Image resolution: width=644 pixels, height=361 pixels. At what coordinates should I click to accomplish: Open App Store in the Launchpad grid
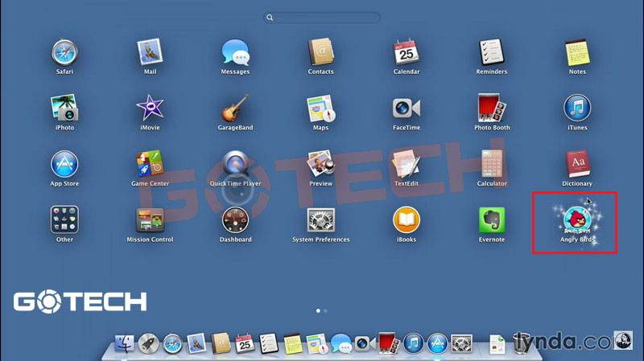click(x=64, y=164)
